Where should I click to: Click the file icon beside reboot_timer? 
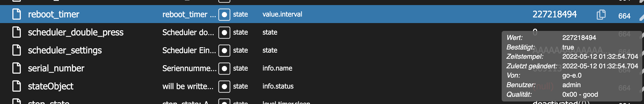(17, 14)
